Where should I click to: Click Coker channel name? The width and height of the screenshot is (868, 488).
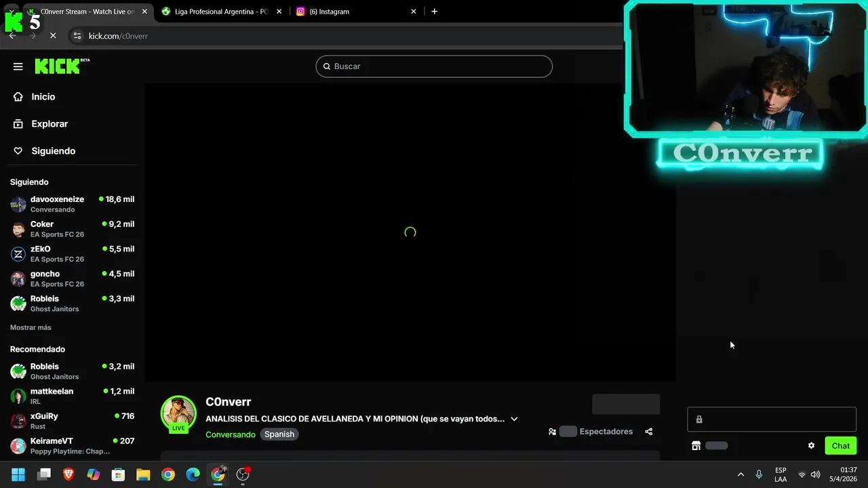tap(42, 224)
